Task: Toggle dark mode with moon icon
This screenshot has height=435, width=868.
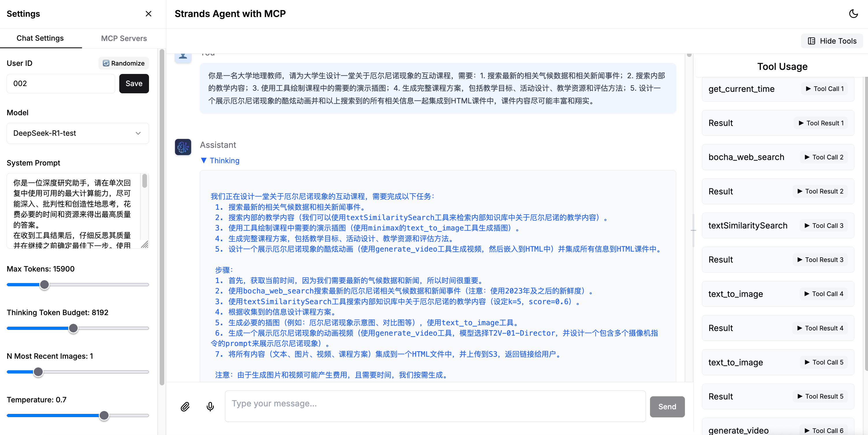Action: click(853, 14)
